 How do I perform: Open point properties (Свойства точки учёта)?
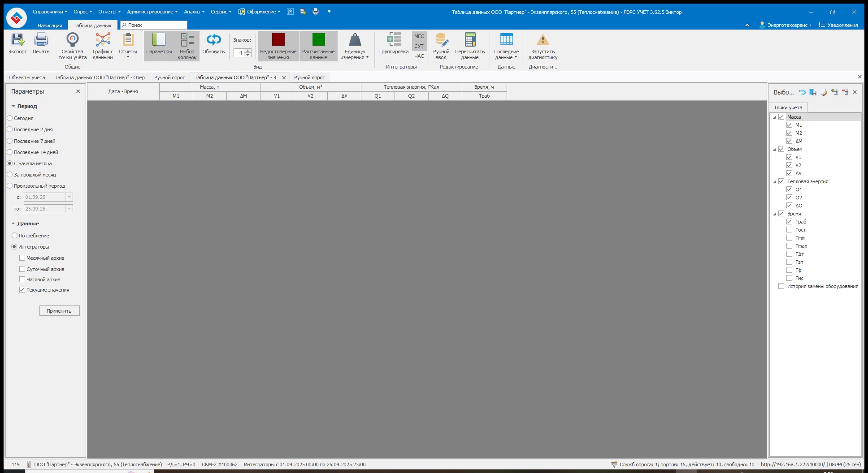[72, 40]
